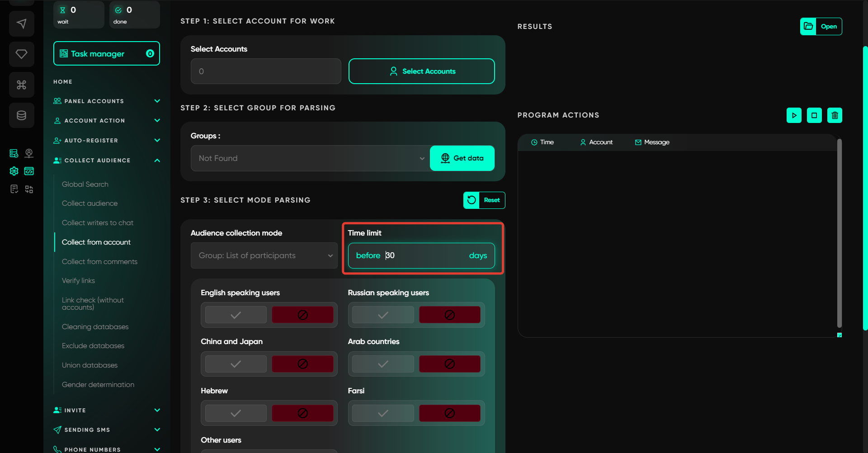Click the command key icon in sidebar
Screen dimensions: 868x453
[21, 85]
